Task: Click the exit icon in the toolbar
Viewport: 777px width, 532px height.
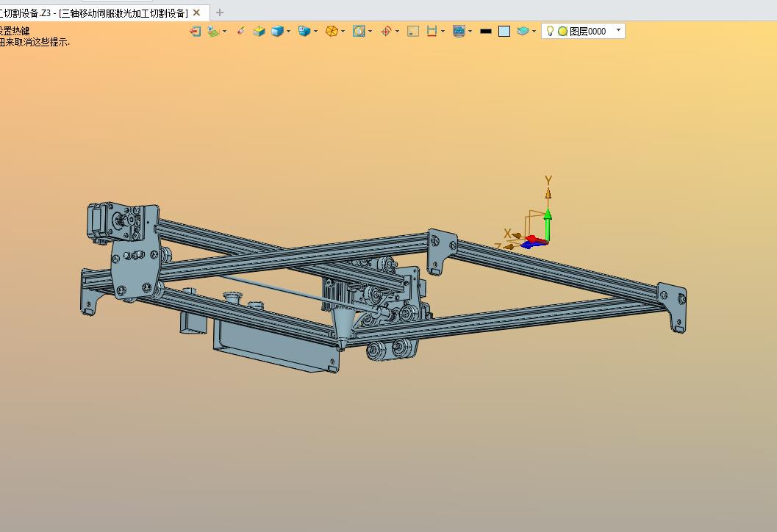Action: coord(196,31)
